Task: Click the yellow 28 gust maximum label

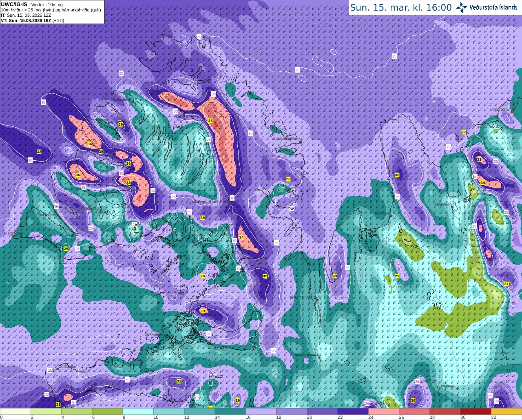Action: 288,179
